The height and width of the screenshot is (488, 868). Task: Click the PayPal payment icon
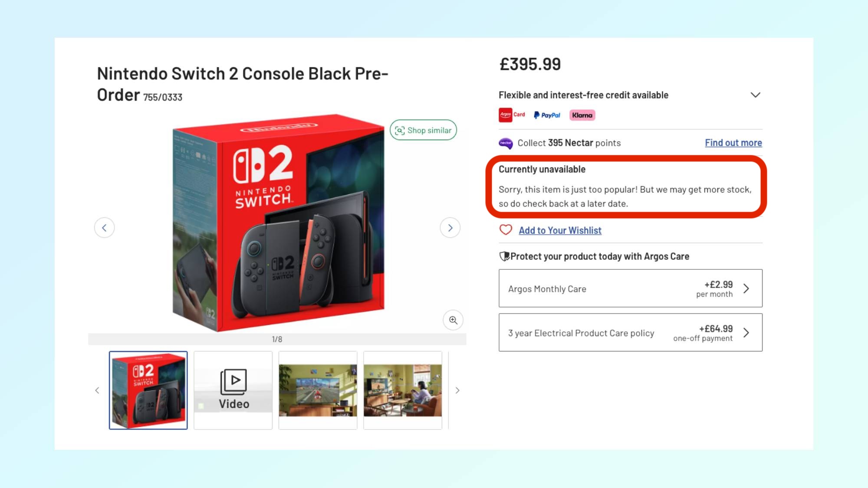tap(547, 115)
